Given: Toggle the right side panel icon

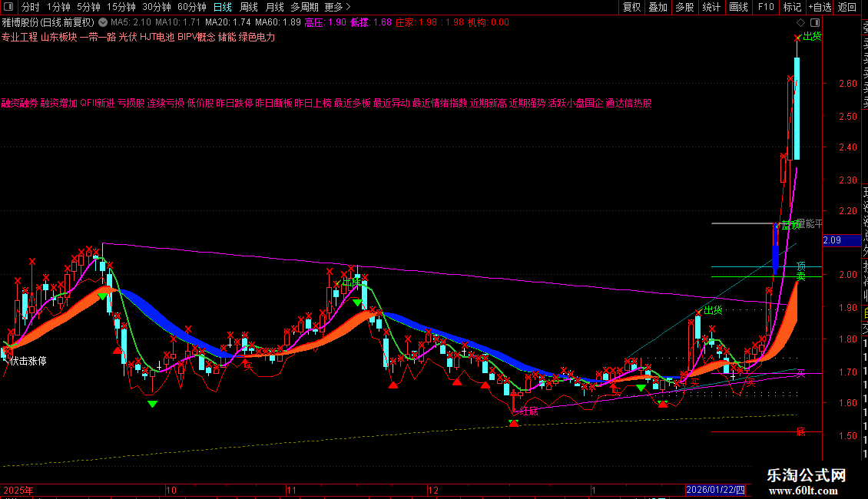Looking at the screenshot, I should click(815, 23).
